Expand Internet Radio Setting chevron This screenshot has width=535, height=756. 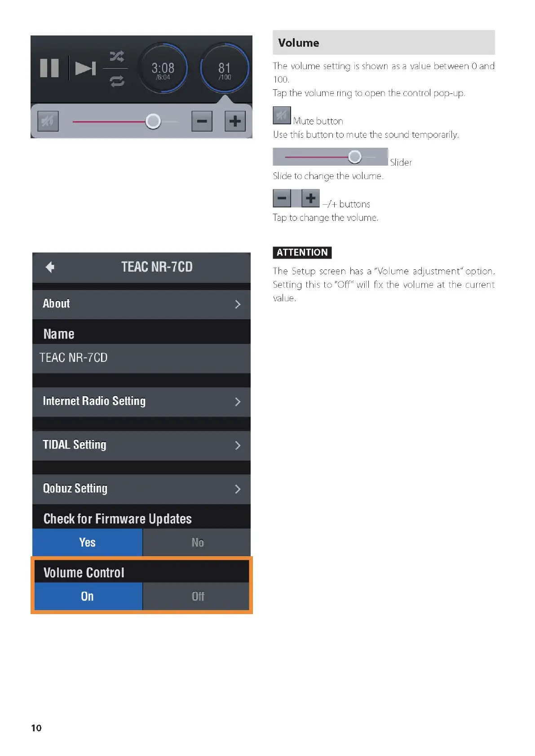tap(238, 402)
